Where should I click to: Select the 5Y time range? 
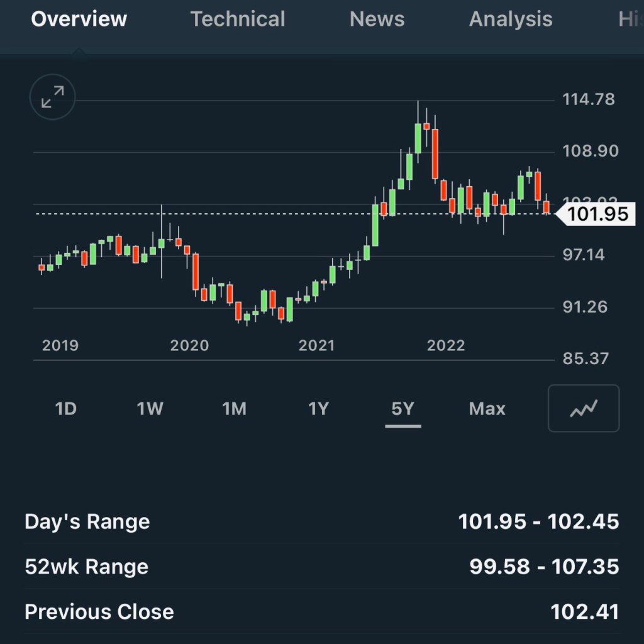point(402,409)
